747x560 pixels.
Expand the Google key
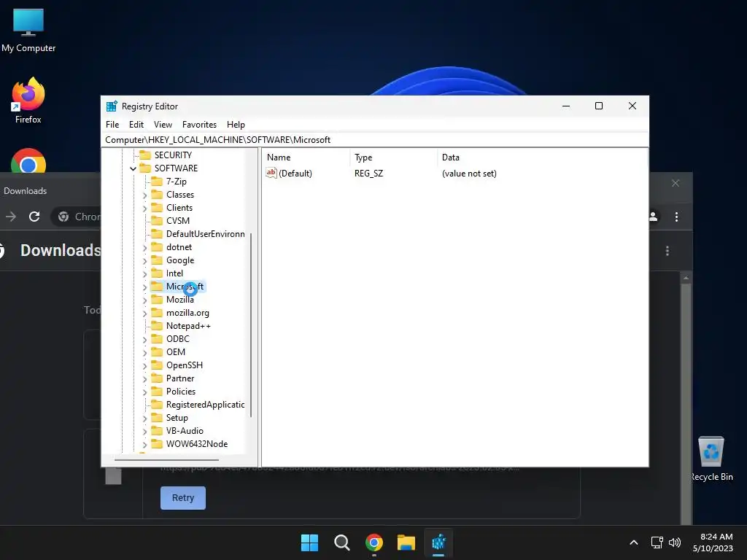click(x=145, y=261)
